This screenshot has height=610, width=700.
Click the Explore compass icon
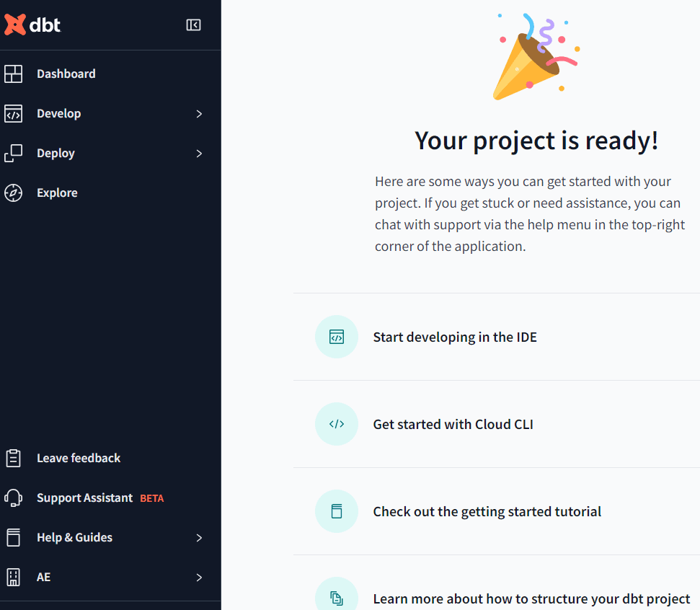(14, 193)
